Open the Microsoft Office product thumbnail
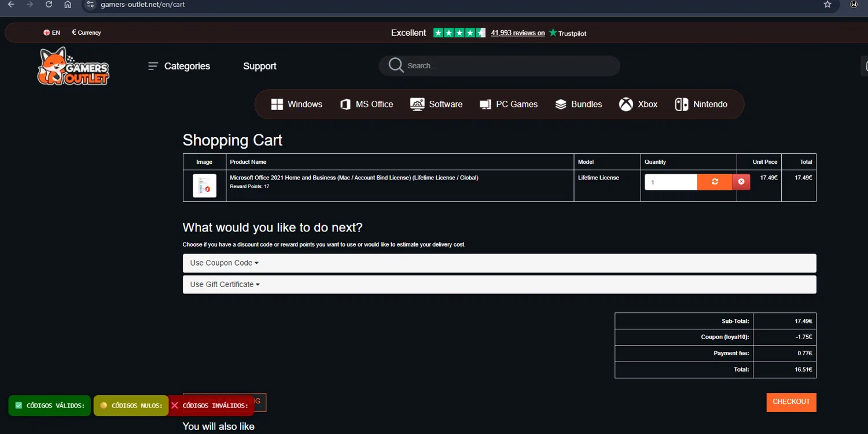 pyautogui.click(x=204, y=186)
